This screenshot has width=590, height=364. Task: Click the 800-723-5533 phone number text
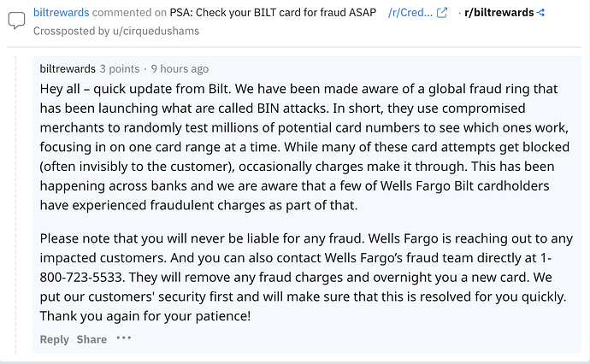81,277
